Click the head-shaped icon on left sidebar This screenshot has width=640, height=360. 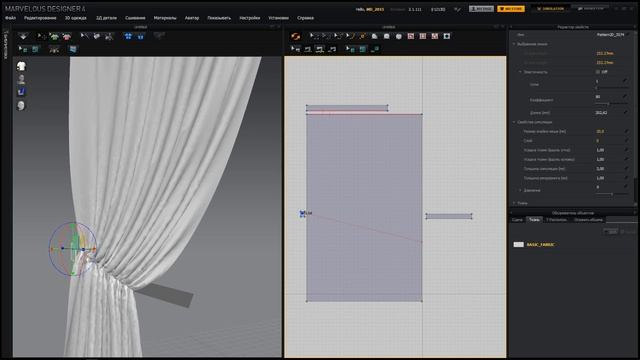click(x=21, y=106)
